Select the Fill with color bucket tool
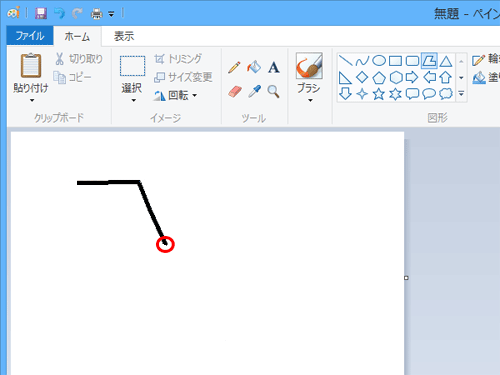The image size is (500, 375). (254, 67)
